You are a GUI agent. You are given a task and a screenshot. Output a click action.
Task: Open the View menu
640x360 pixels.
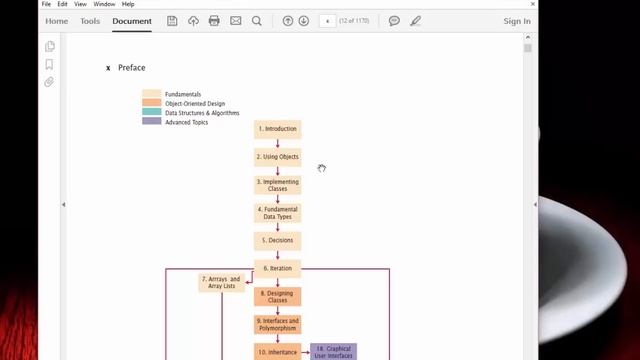(x=80, y=4)
